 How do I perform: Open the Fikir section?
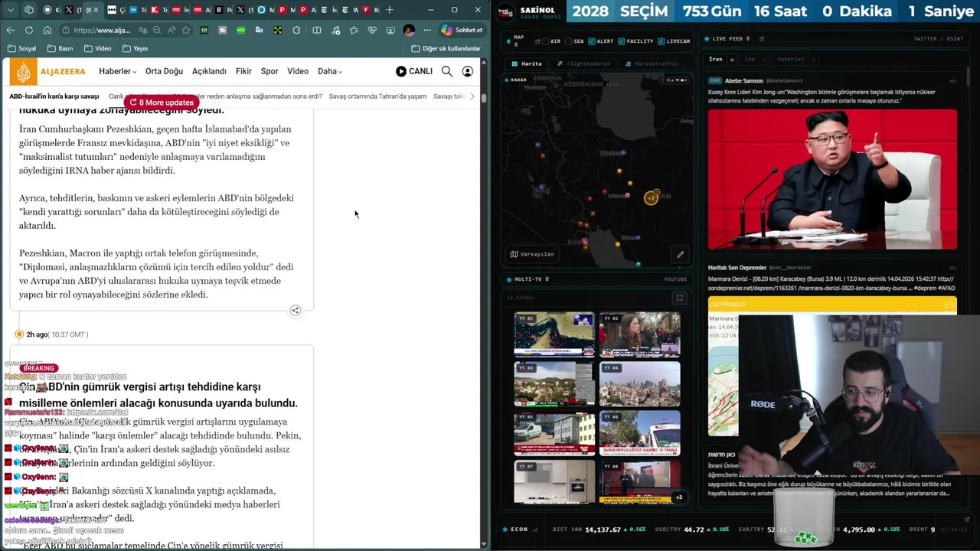click(243, 71)
